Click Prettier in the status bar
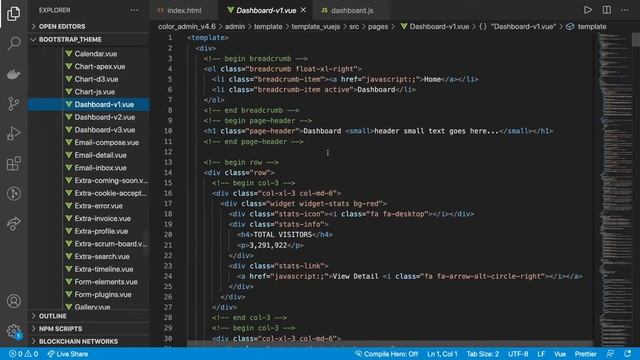Viewport: 640px width, 360px height. pyautogui.click(x=585, y=354)
